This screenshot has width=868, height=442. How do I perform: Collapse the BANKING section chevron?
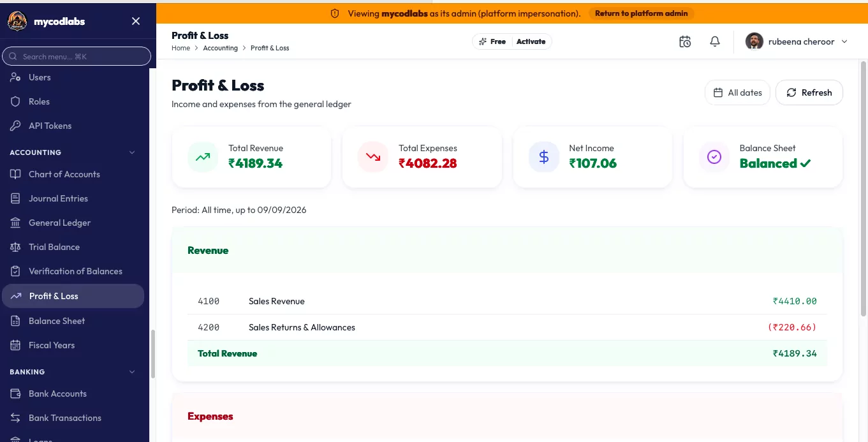[x=132, y=372]
